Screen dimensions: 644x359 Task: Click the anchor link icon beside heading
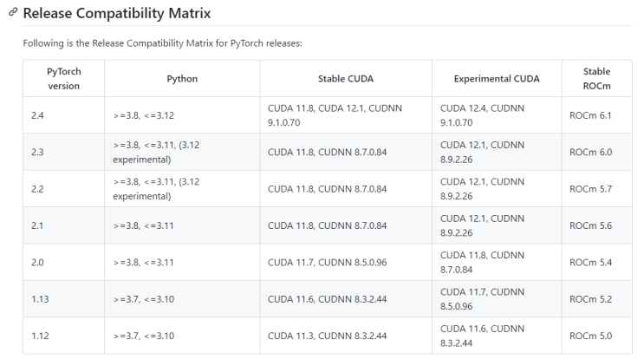click(13, 12)
